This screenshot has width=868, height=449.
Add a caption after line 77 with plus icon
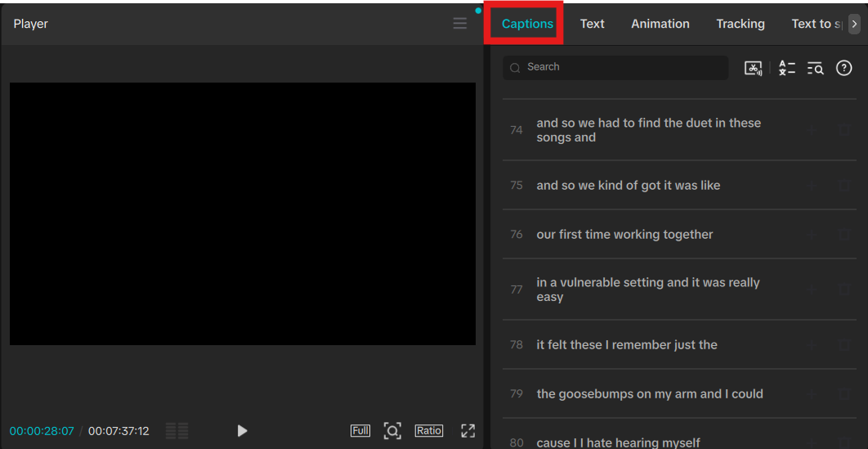(812, 290)
